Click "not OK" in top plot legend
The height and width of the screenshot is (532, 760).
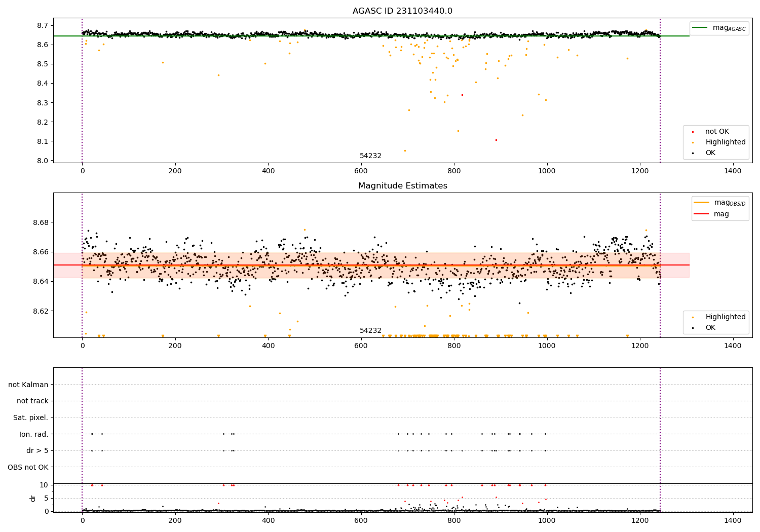(717, 132)
